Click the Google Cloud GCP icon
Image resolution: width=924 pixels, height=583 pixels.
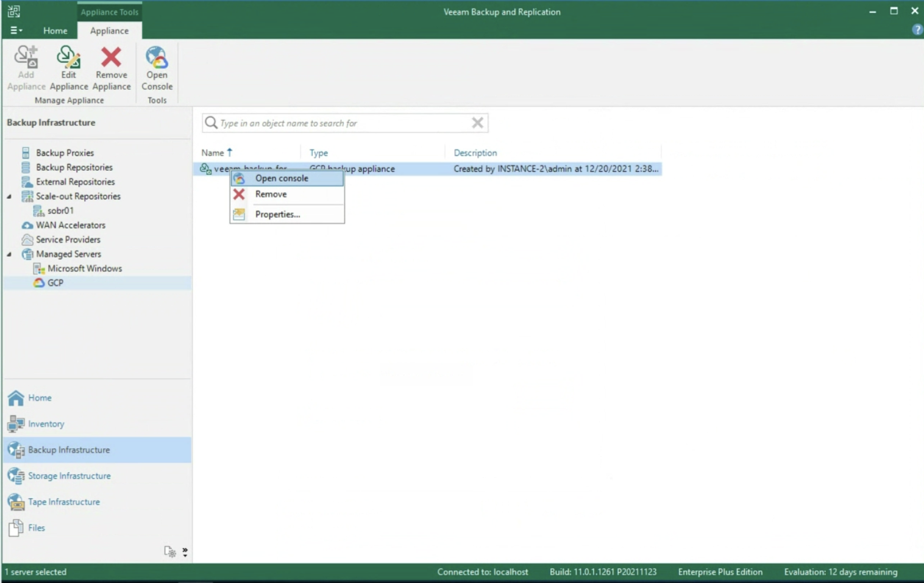coord(39,283)
